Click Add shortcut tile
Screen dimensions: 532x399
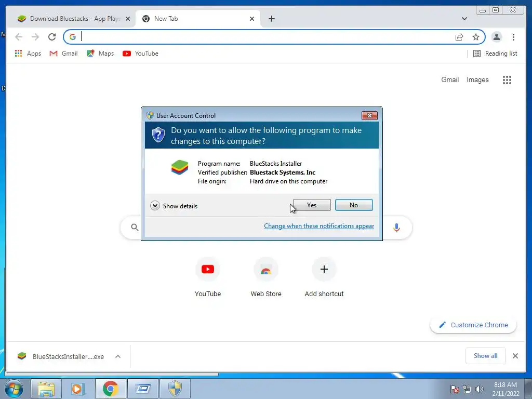click(324, 277)
